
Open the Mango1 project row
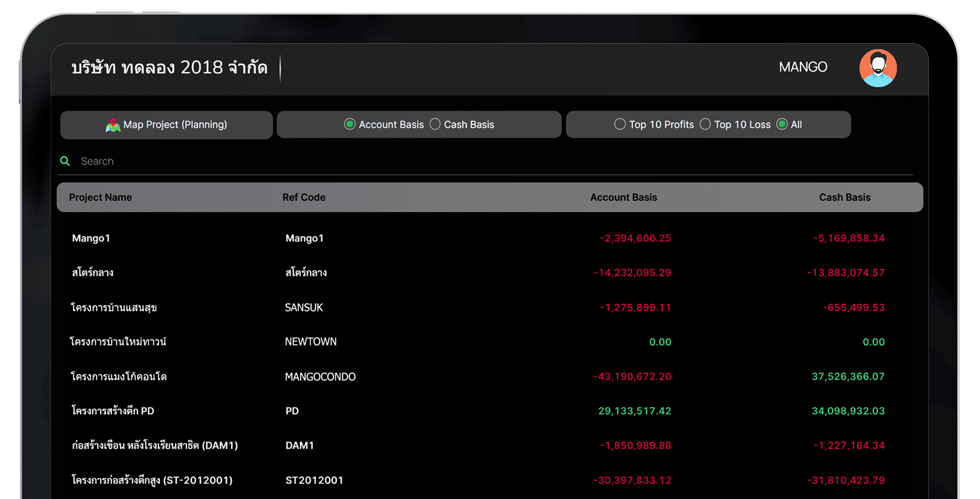pyautogui.click(x=91, y=238)
